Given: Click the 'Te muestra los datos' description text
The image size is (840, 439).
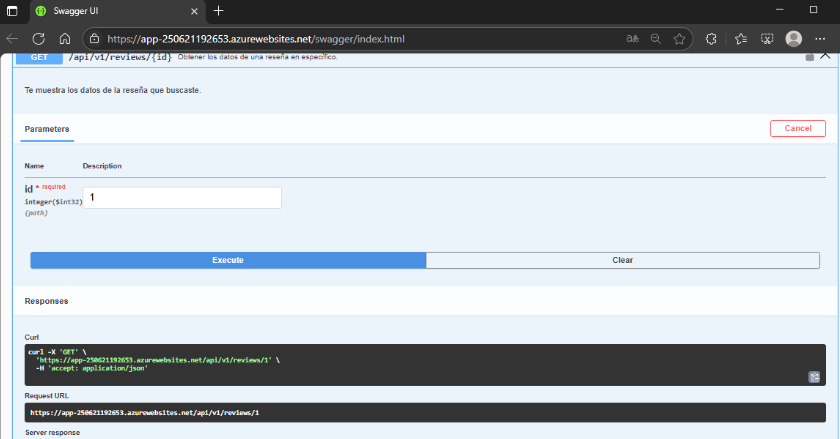Looking at the screenshot, I should coord(113,90).
